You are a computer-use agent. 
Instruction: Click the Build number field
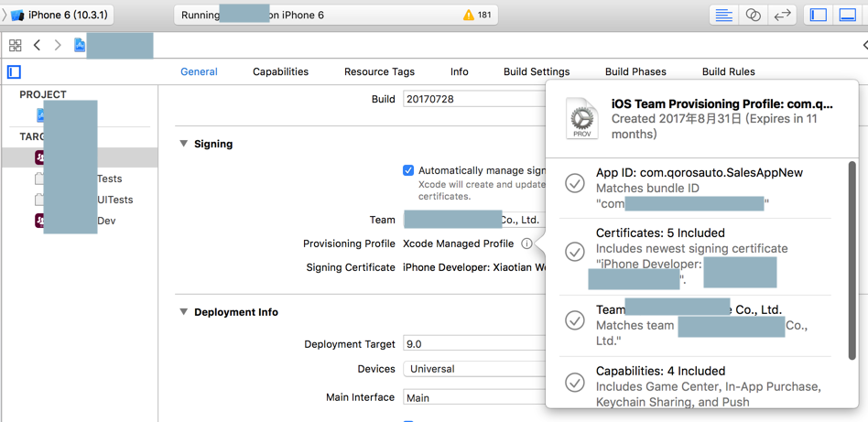(473, 99)
